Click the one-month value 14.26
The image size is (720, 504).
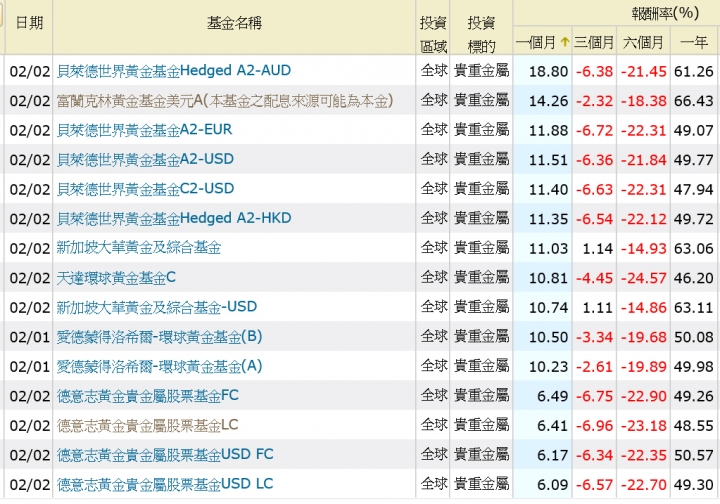548,101
